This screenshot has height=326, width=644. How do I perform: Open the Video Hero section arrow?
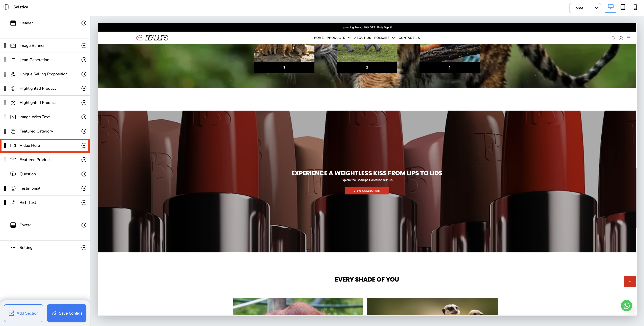pos(84,145)
